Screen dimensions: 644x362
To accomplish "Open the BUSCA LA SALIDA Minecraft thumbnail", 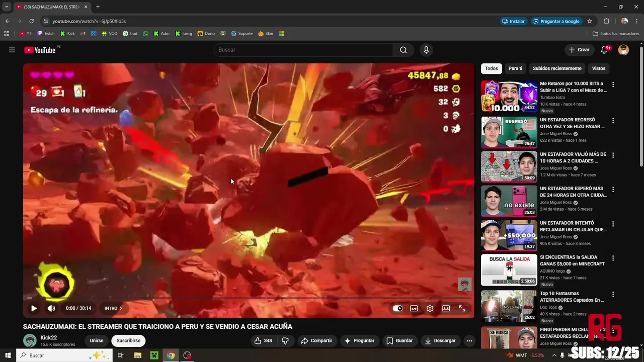I will tap(509, 270).
